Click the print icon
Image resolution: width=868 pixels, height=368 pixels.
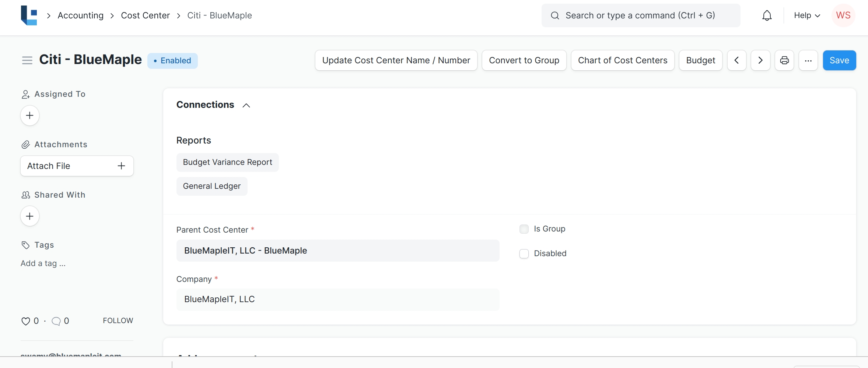pos(784,60)
